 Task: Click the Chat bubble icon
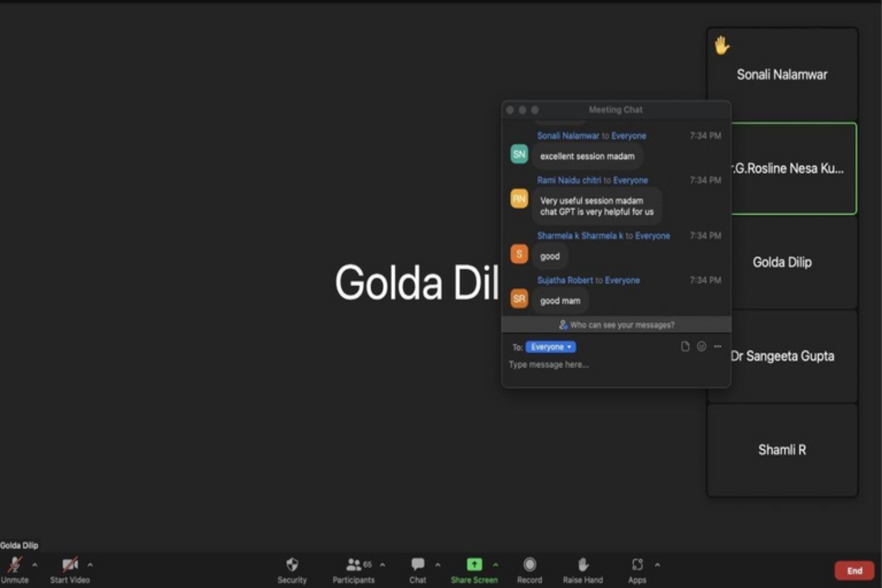(418, 565)
